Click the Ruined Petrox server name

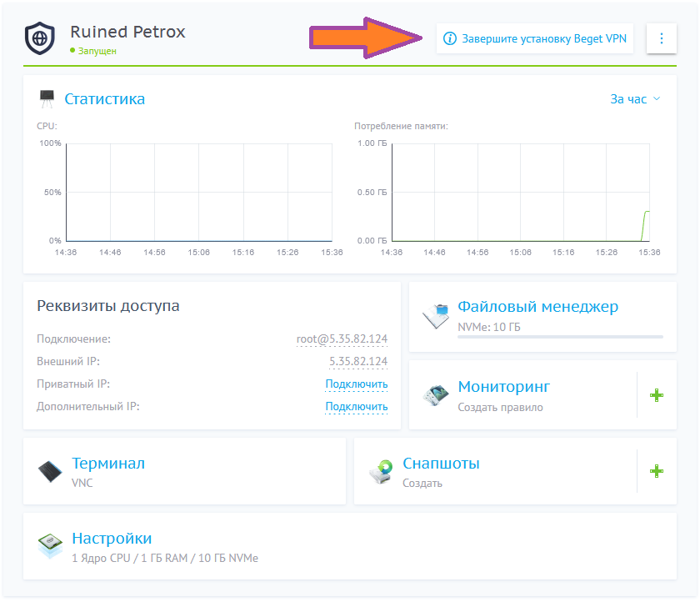[x=127, y=33]
